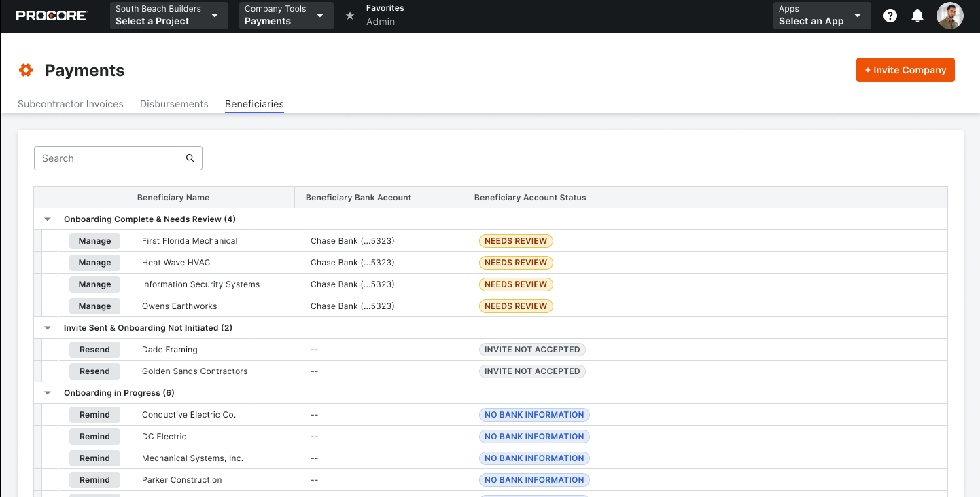
Task: Click the + Invite Company button
Action: tap(905, 70)
